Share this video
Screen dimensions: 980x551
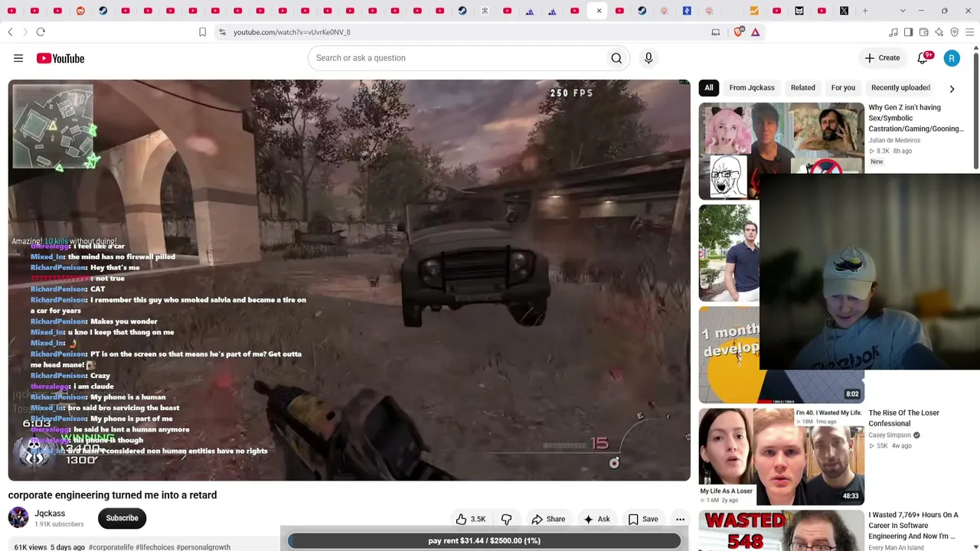[548, 519]
